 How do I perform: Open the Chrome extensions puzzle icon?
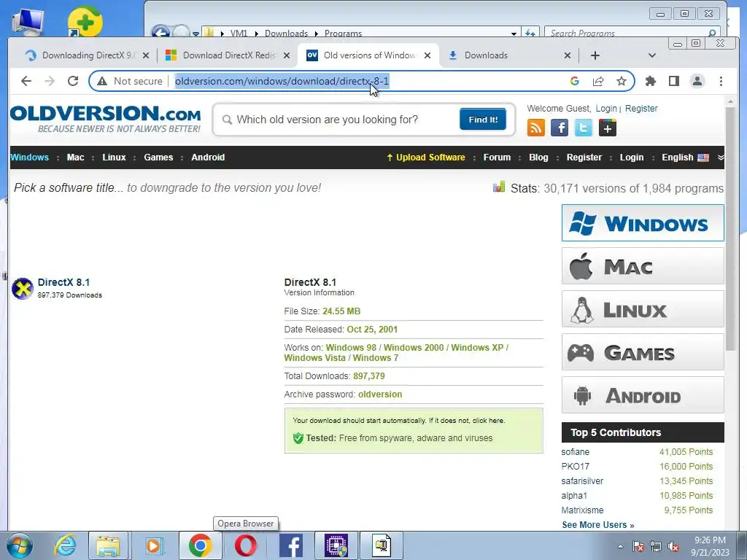(650, 81)
